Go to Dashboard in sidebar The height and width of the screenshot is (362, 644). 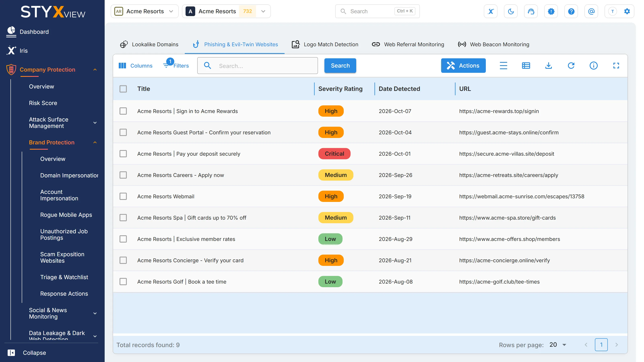(x=28, y=32)
